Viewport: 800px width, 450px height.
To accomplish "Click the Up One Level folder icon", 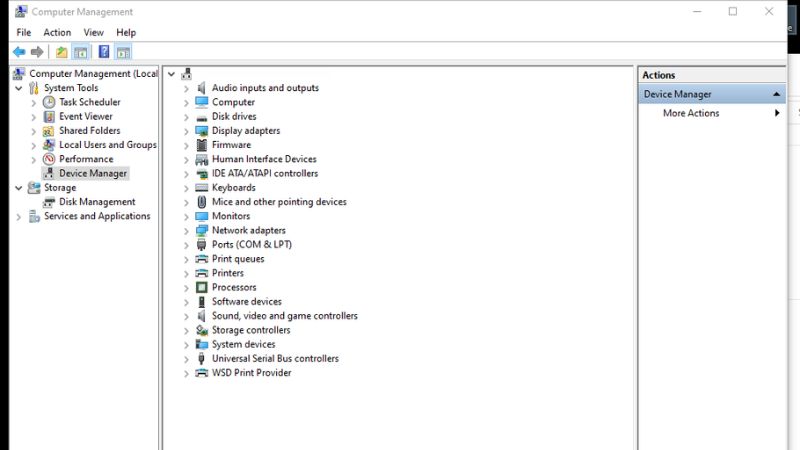I will [x=62, y=52].
